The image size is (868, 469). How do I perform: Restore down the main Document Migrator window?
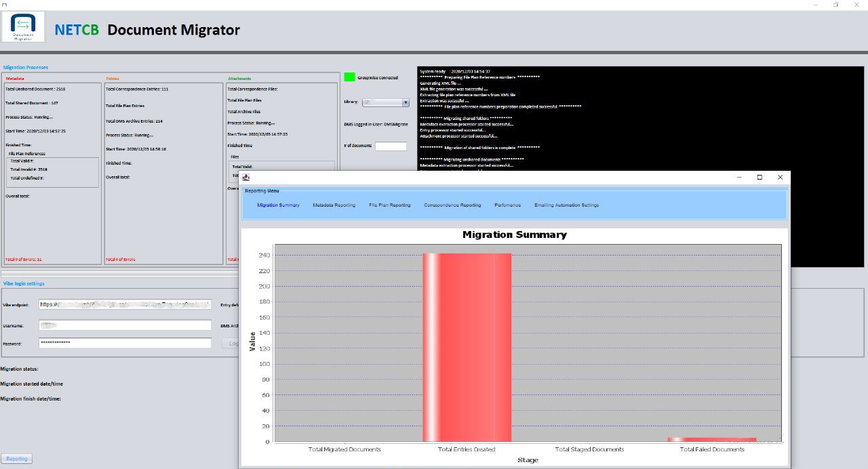pos(836,5)
